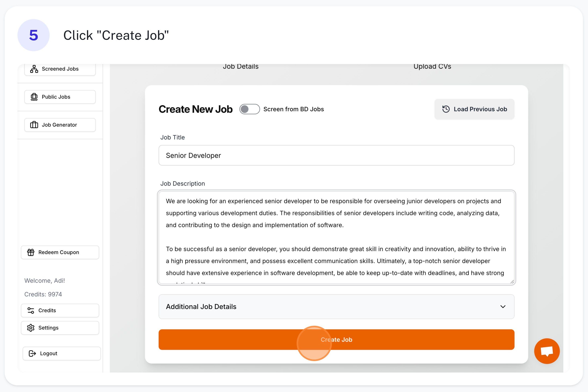Click the Redeem Coupon gift icon

tap(31, 252)
